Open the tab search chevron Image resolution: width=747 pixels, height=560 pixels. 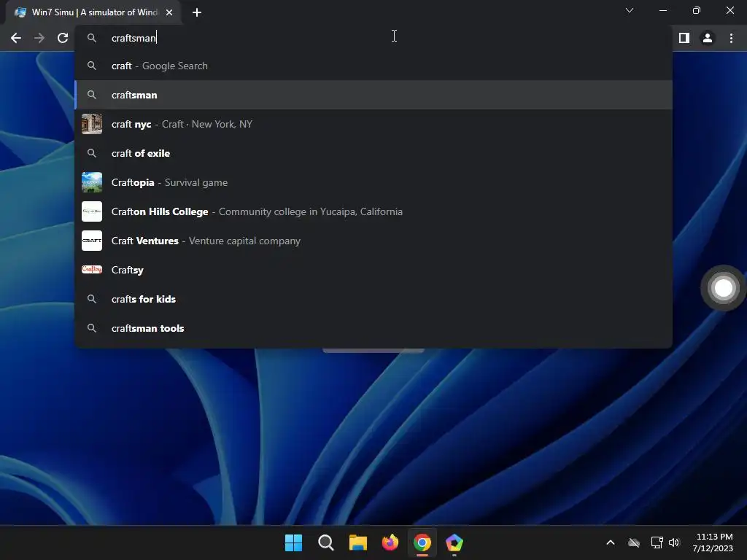(x=630, y=10)
